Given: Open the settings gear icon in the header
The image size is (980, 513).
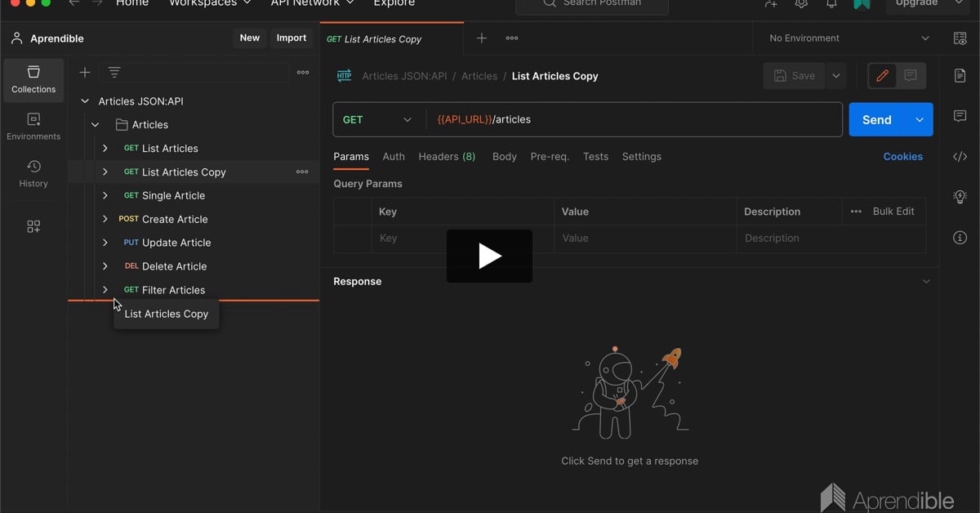Looking at the screenshot, I should (801, 4).
